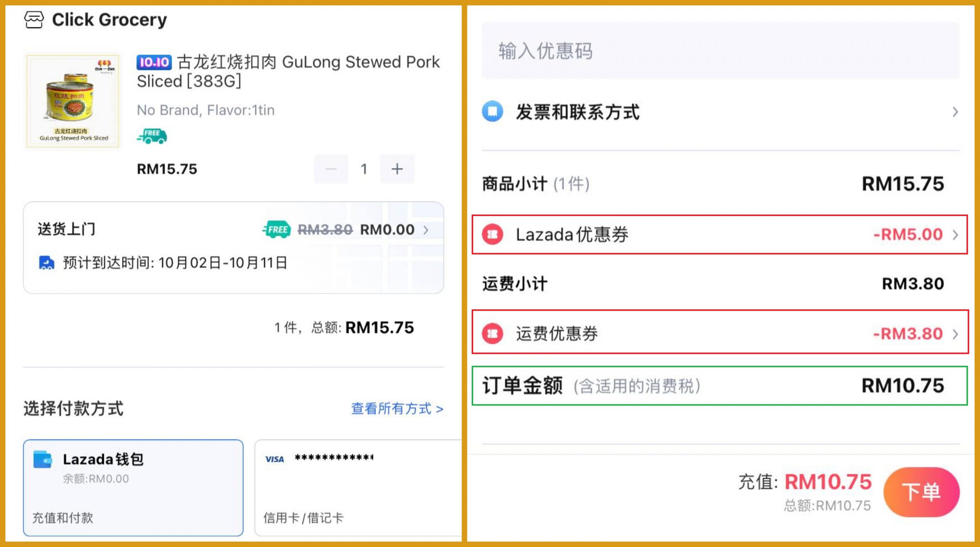
Task: Open delivery options chevron next to RM0.00
Action: tap(426, 230)
